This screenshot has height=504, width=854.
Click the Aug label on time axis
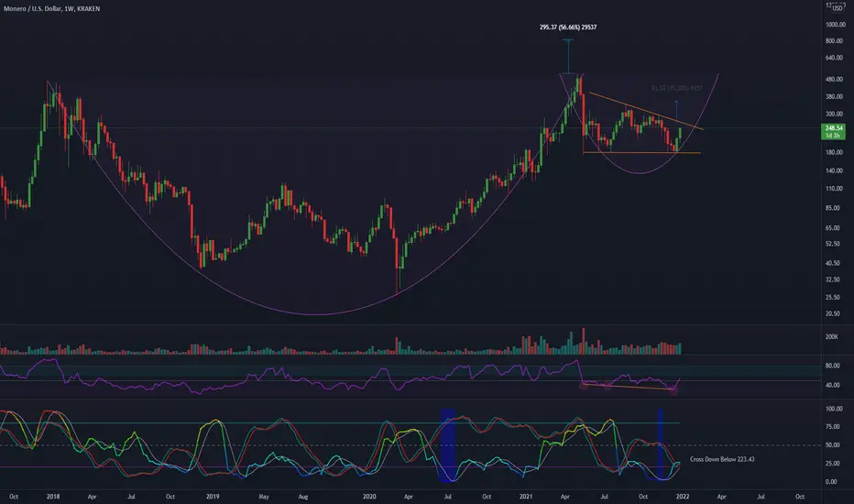point(302,497)
